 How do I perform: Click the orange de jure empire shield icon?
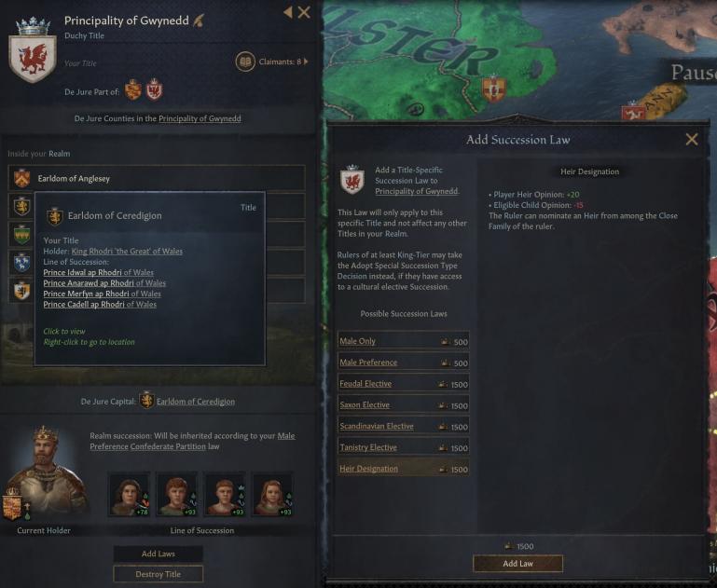point(133,89)
